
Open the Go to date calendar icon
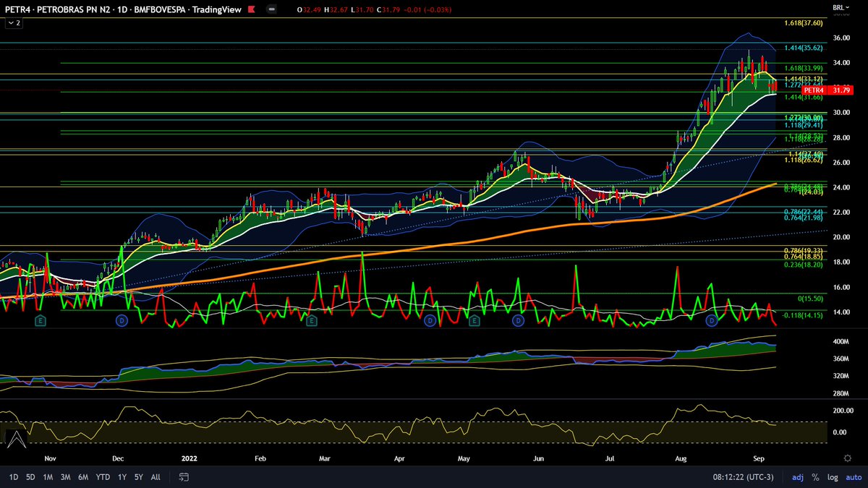pyautogui.click(x=184, y=477)
